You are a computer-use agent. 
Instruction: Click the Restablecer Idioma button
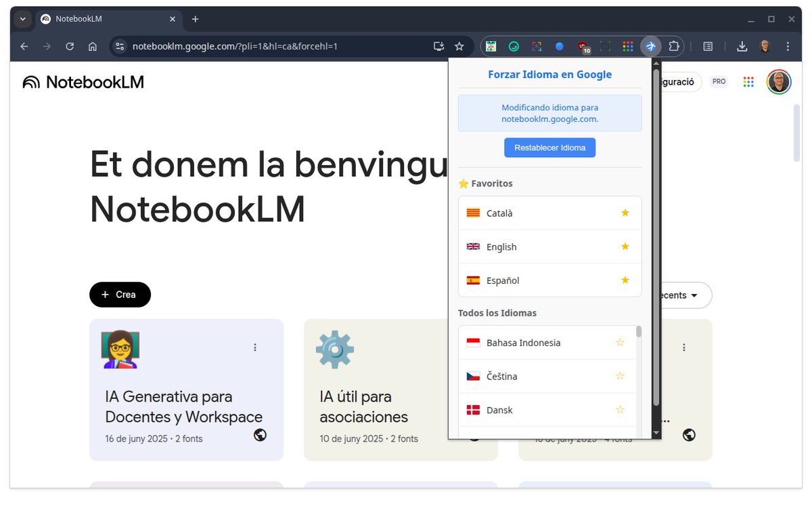click(x=549, y=148)
